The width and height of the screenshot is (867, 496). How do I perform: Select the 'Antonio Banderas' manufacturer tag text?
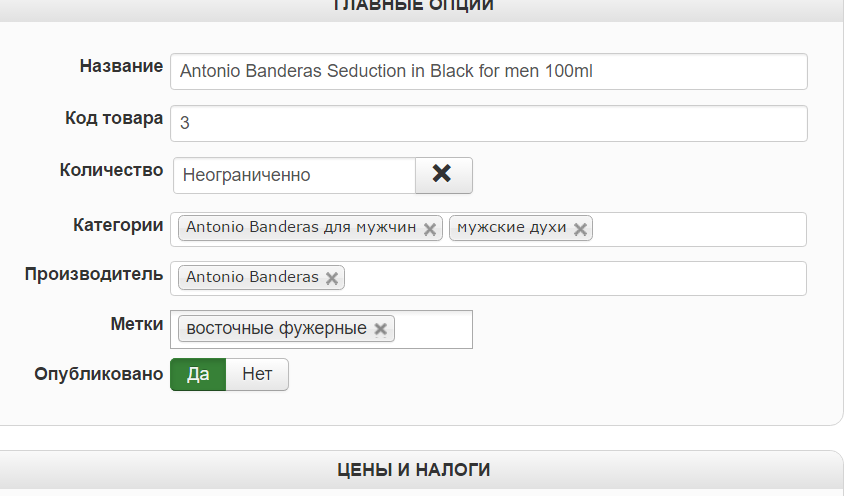[252, 278]
